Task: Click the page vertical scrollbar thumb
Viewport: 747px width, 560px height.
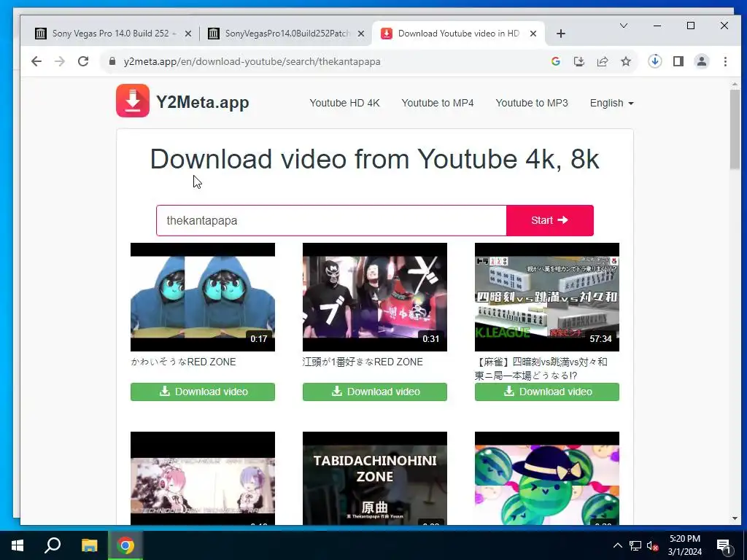Action: [735, 128]
